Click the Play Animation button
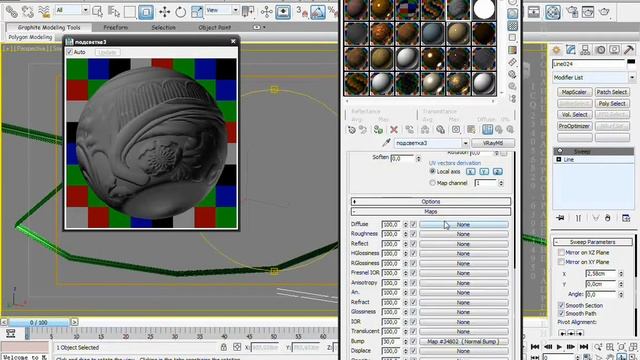 point(560,347)
